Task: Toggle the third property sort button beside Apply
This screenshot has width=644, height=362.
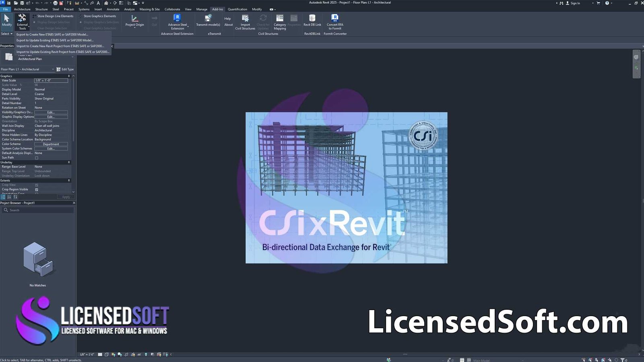Action: click(15, 197)
